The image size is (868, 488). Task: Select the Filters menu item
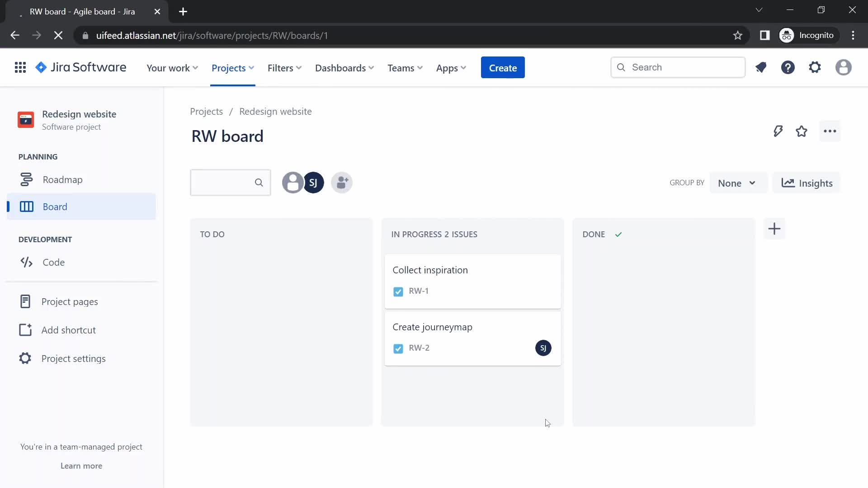pyautogui.click(x=284, y=67)
